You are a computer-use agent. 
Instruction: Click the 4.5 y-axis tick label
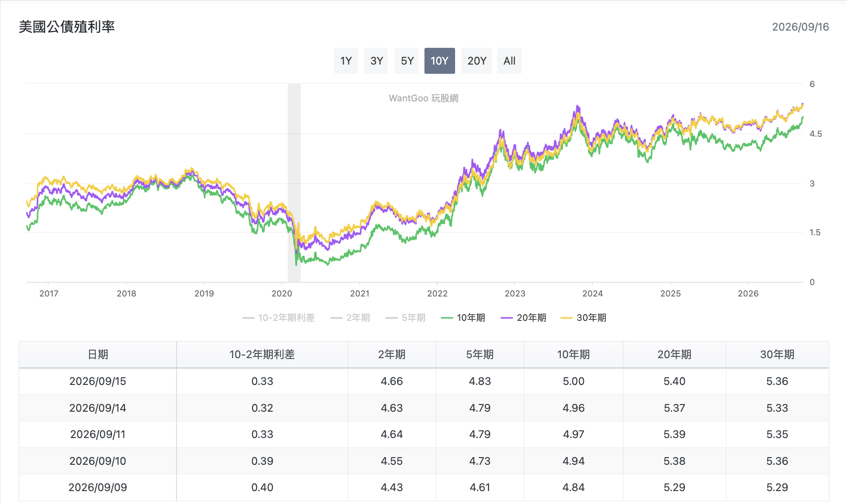click(x=815, y=134)
